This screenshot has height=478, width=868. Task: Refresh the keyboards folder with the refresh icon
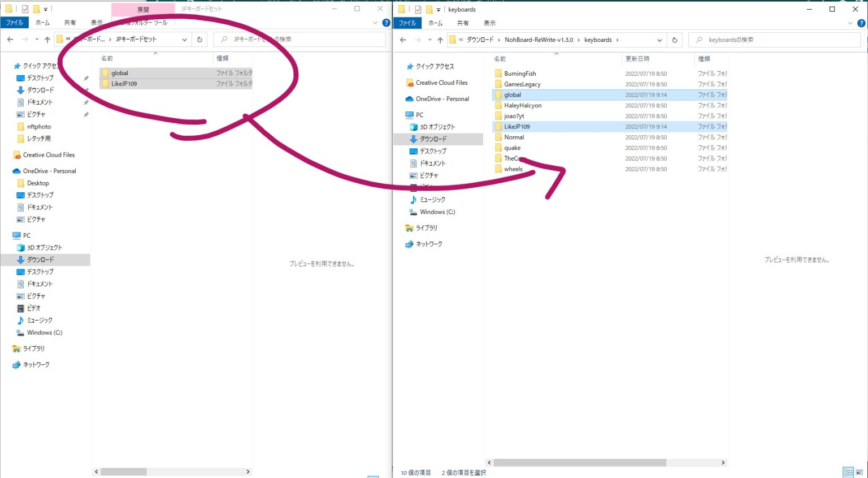click(675, 40)
